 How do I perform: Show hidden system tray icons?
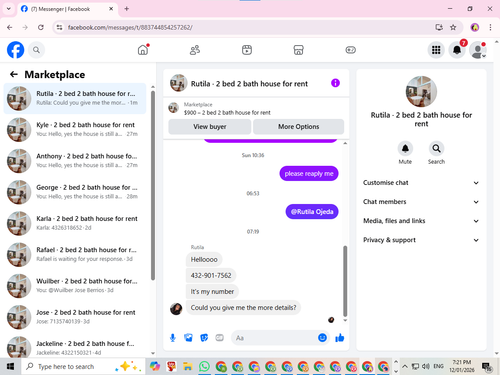coord(405,367)
